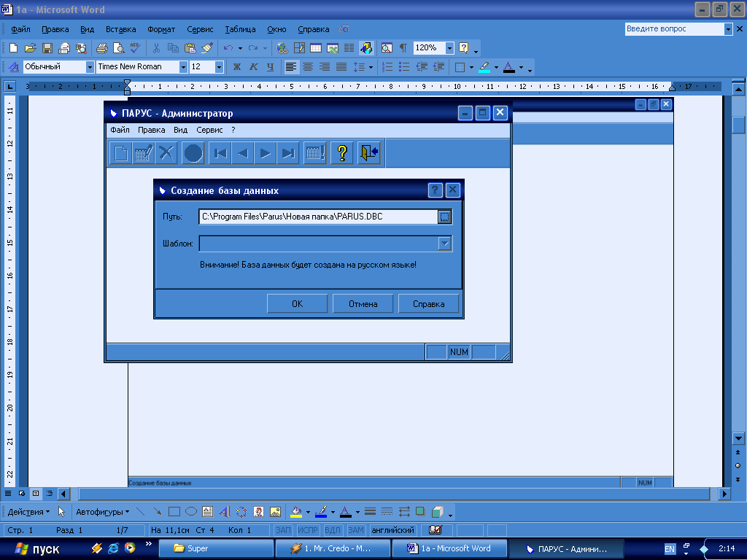Jump to first record in PARUS toolbar

[220, 153]
